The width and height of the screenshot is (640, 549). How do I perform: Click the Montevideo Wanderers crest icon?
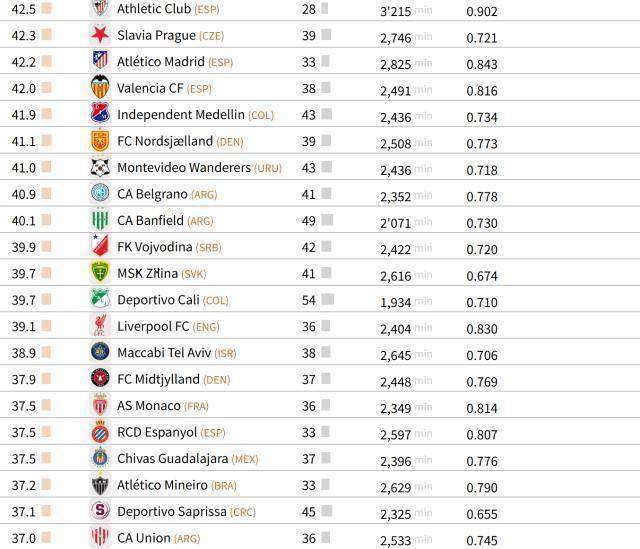tap(100, 167)
